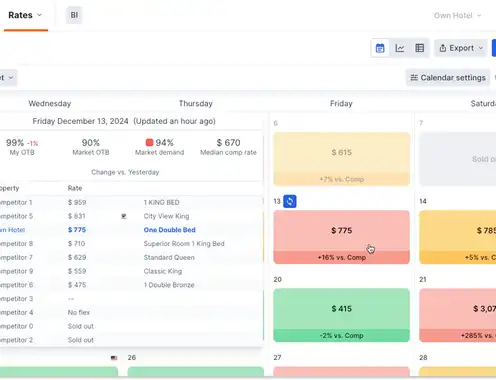Click the Own Hotel row label in list
The height and width of the screenshot is (380, 496).
pyautogui.click(x=12, y=230)
